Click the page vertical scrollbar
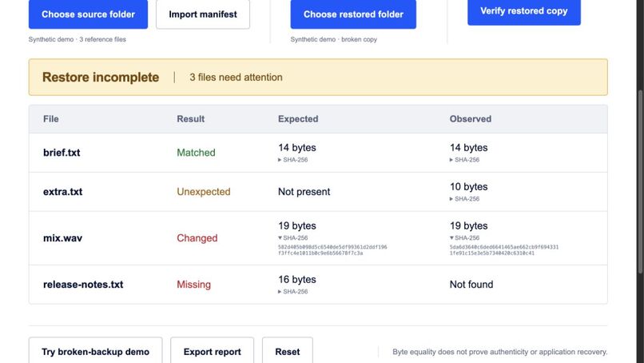 click(x=640, y=181)
